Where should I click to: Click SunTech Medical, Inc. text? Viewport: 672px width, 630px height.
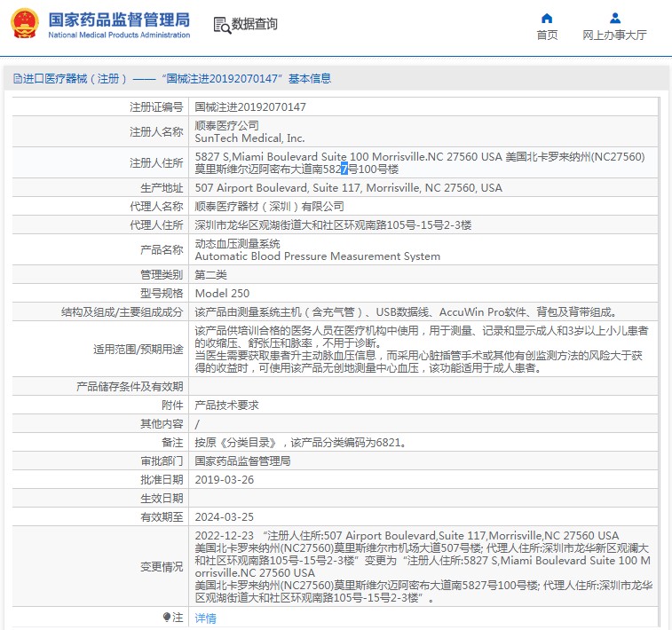249,138
